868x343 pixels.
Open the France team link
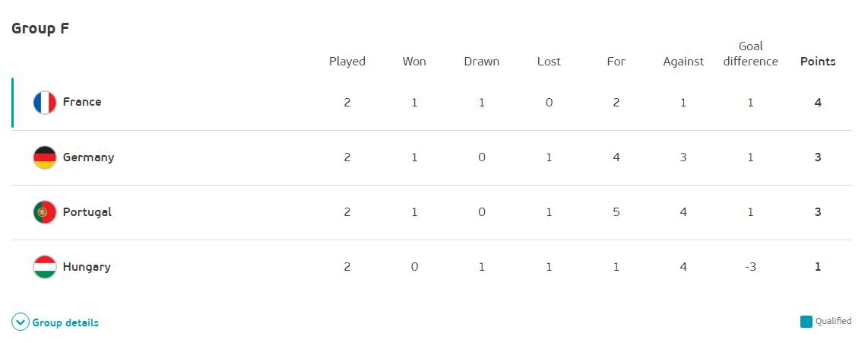(x=82, y=102)
